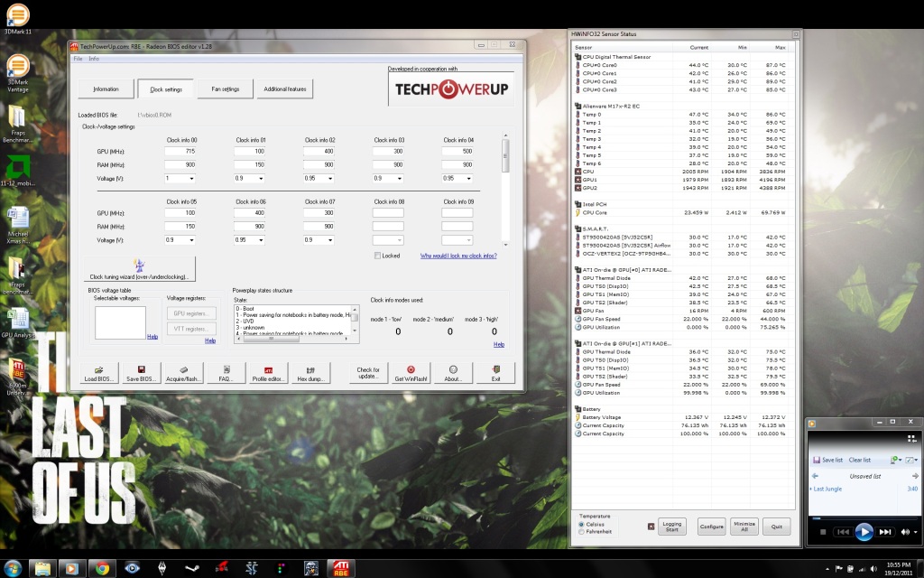Open the AMD 11-12 mobility desktop icon
The image size is (924, 578).
click(x=18, y=171)
